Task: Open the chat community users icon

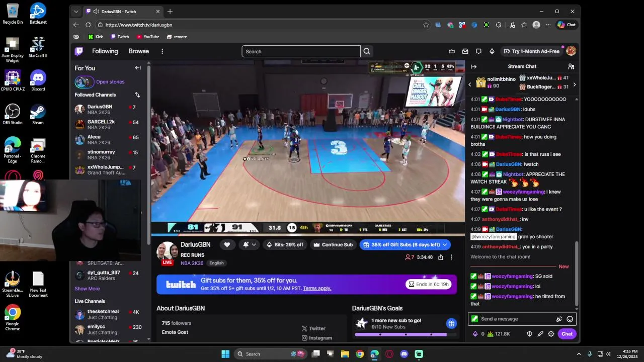Action: point(571,66)
